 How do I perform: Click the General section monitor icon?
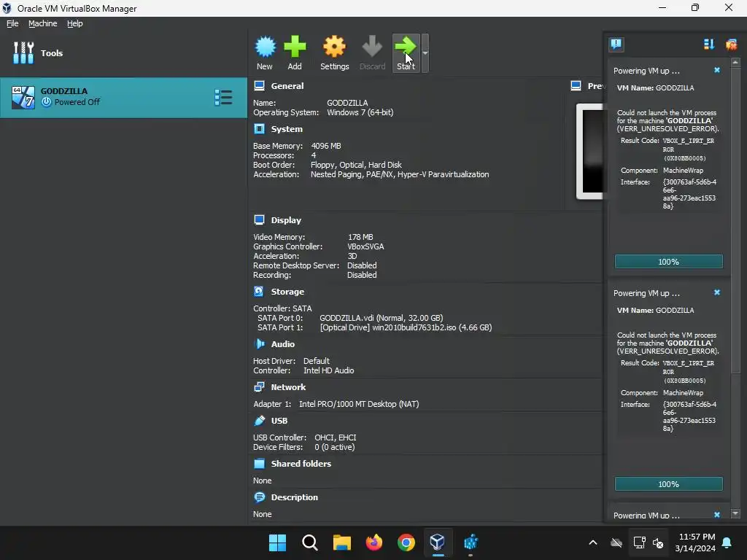(x=259, y=86)
